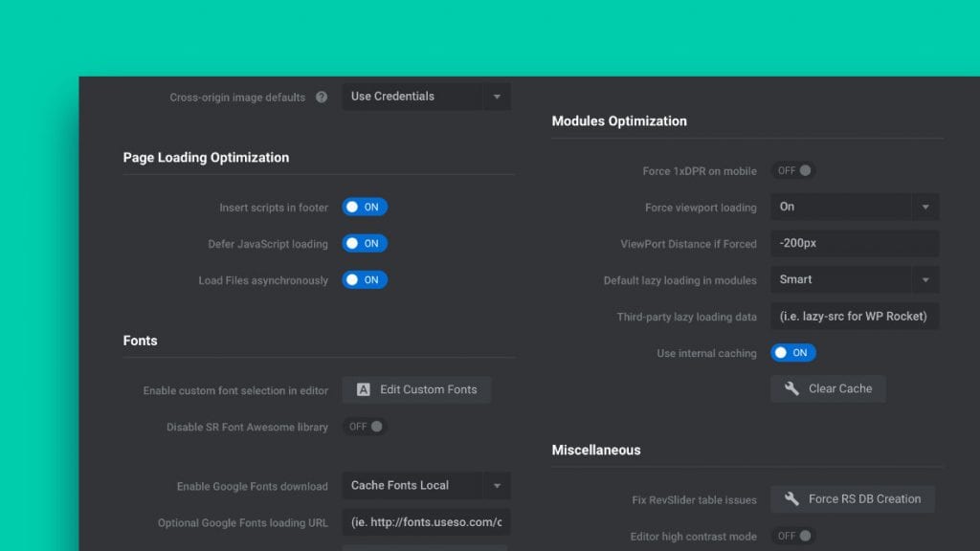Image resolution: width=980 pixels, height=551 pixels.
Task: Turn on Force 1xDPR on mobile
Action: (x=792, y=170)
